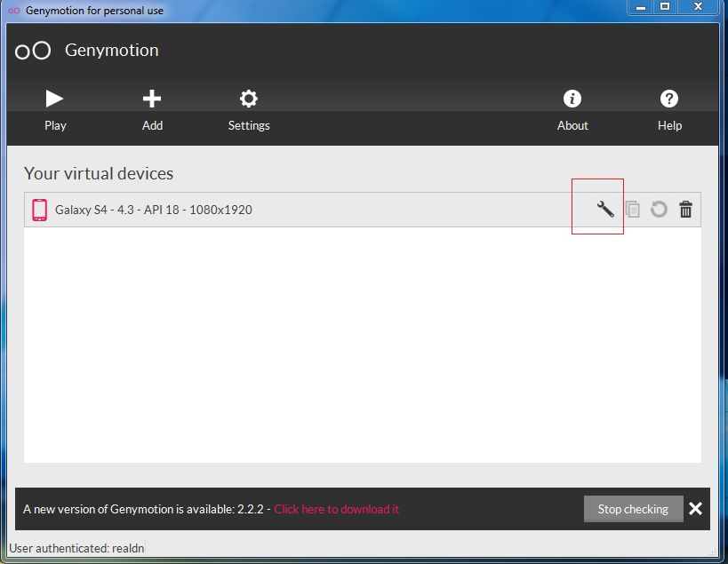The height and width of the screenshot is (564, 728).
Task: Select Galaxy S4 - 4.3 - API 18 row
Action: click(x=362, y=210)
